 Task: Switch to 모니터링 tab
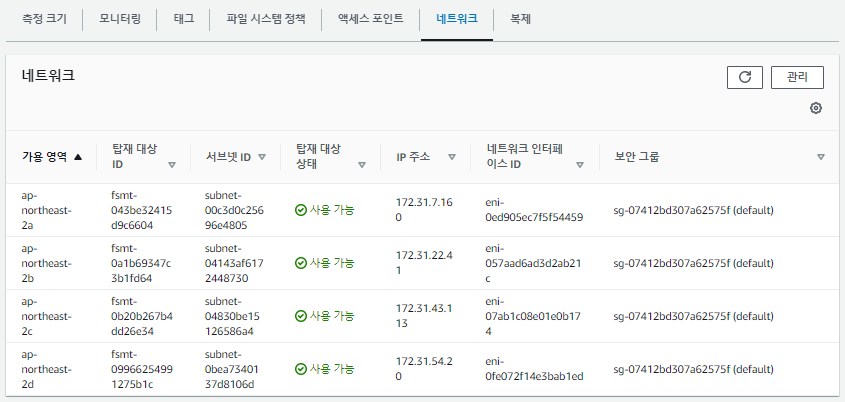click(x=120, y=19)
